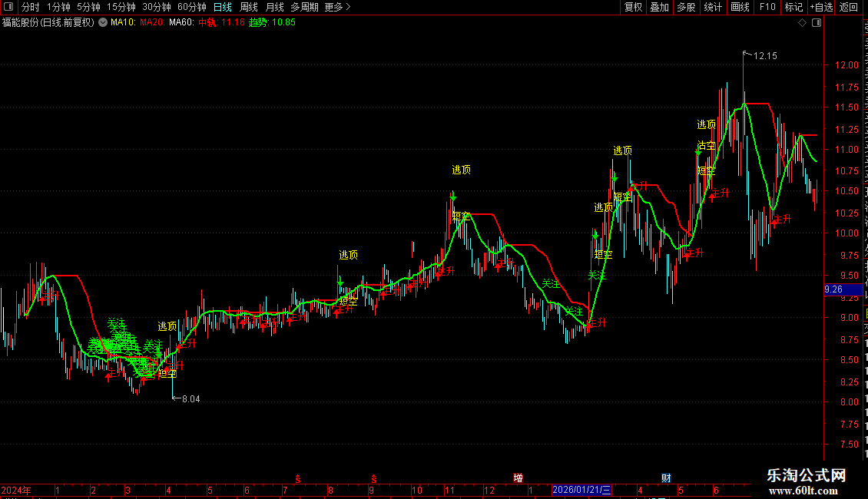Select the 周线 weekly chart tab
The image size is (868, 499).
[x=249, y=7]
